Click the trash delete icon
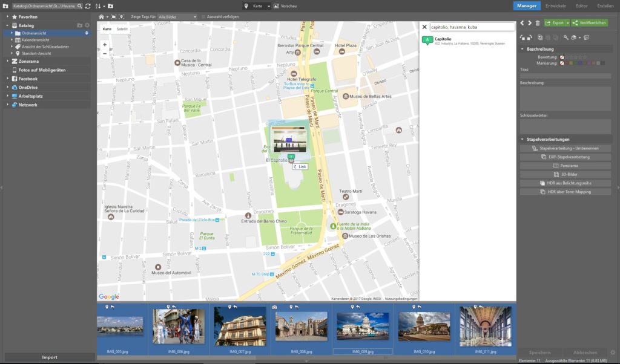620x364 pixels. [538, 23]
